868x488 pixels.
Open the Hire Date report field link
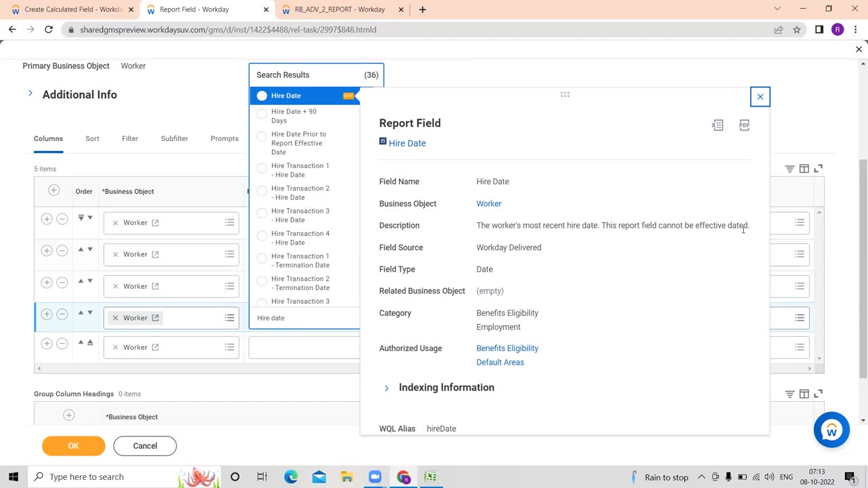click(x=407, y=143)
